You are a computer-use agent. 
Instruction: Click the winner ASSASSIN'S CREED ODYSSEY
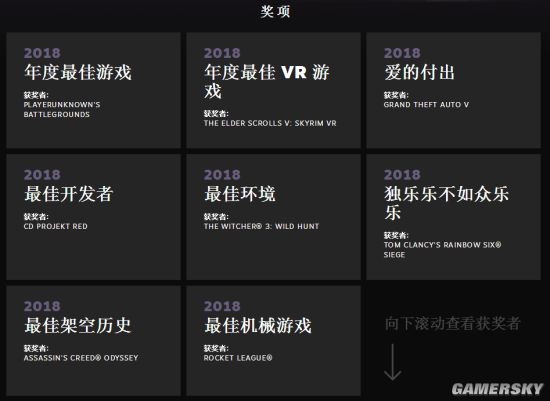tap(81, 358)
